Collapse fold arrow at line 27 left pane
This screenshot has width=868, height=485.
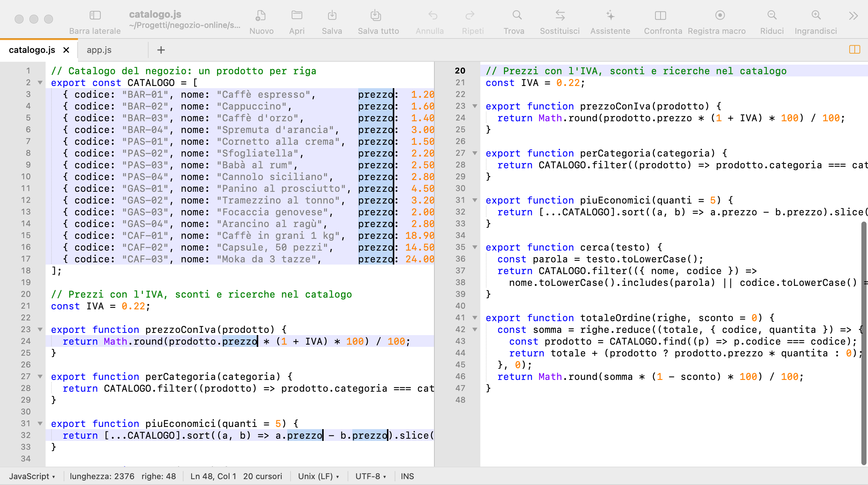click(x=40, y=377)
